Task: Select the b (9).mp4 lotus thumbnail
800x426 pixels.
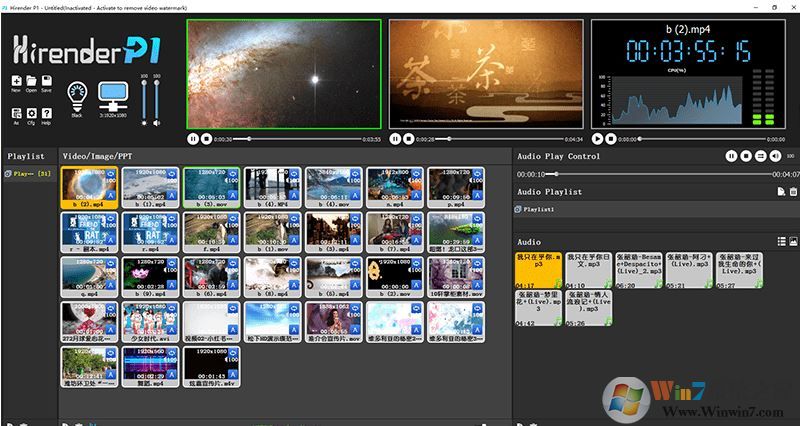Action: (151, 277)
